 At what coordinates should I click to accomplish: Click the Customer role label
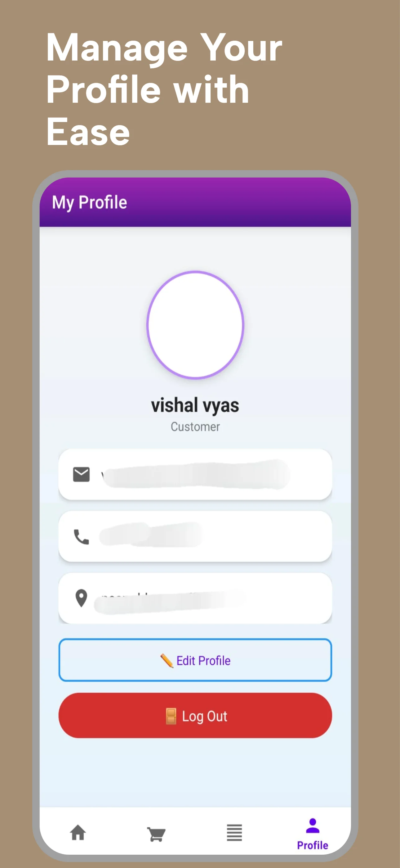195,427
